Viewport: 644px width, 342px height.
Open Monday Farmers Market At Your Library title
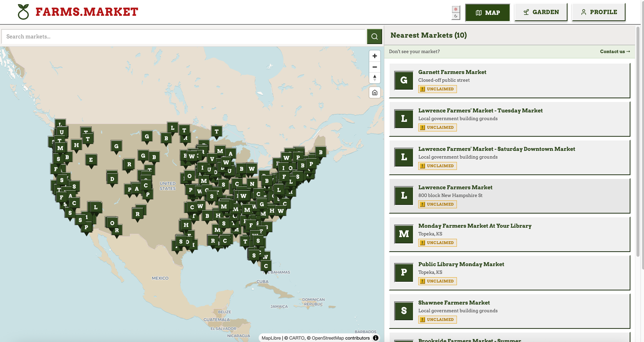pyautogui.click(x=475, y=226)
